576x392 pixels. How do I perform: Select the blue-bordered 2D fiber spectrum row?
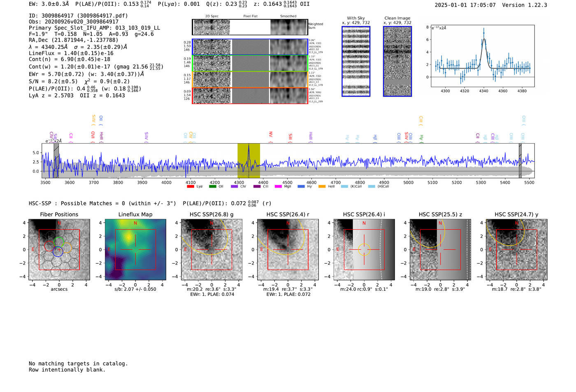[250, 47]
